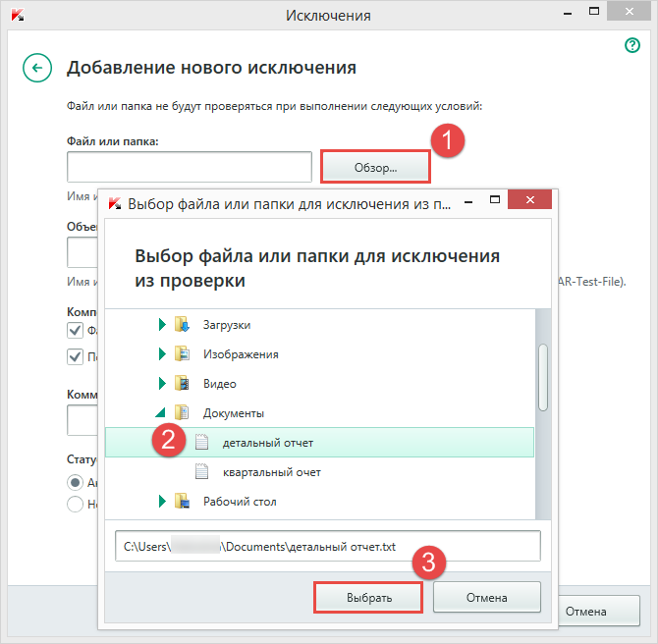Expand the Загрузки tree node
Viewport: 658px width, 644px height.
click(x=162, y=324)
